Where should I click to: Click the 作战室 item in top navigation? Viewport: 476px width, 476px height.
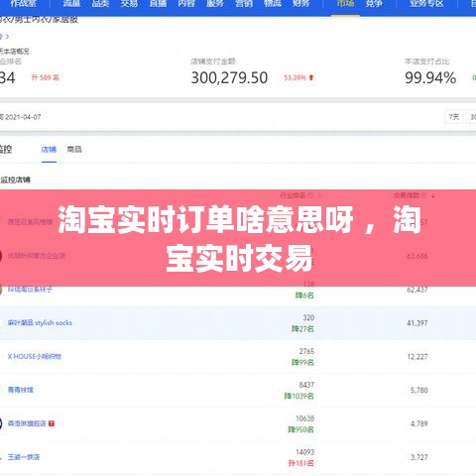[x=23, y=4]
